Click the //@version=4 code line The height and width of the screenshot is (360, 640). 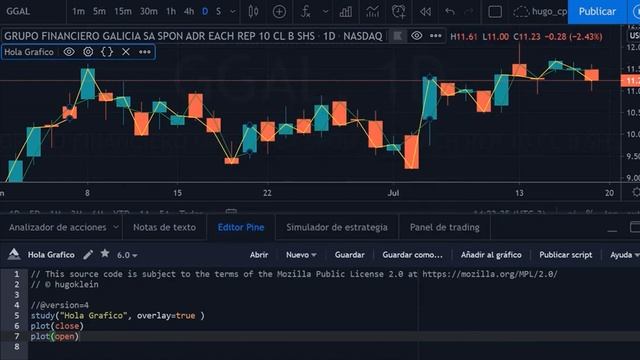click(x=60, y=305)
